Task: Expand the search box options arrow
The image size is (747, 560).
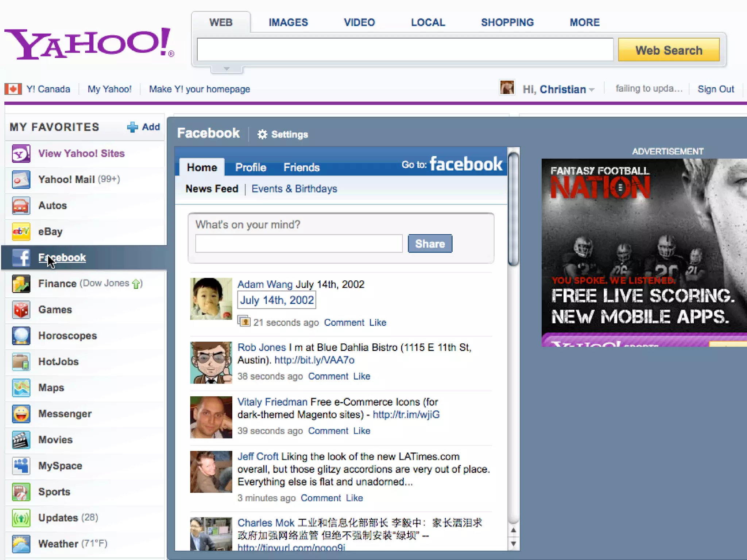Action: 227,69
